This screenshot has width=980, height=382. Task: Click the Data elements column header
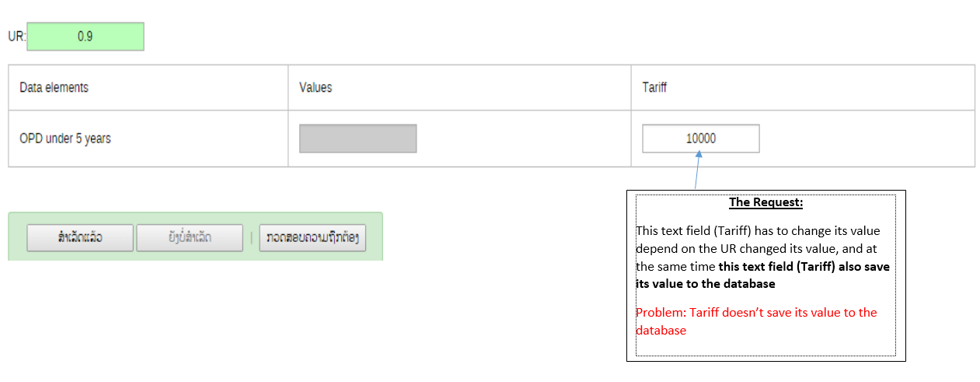click(54, 87)
